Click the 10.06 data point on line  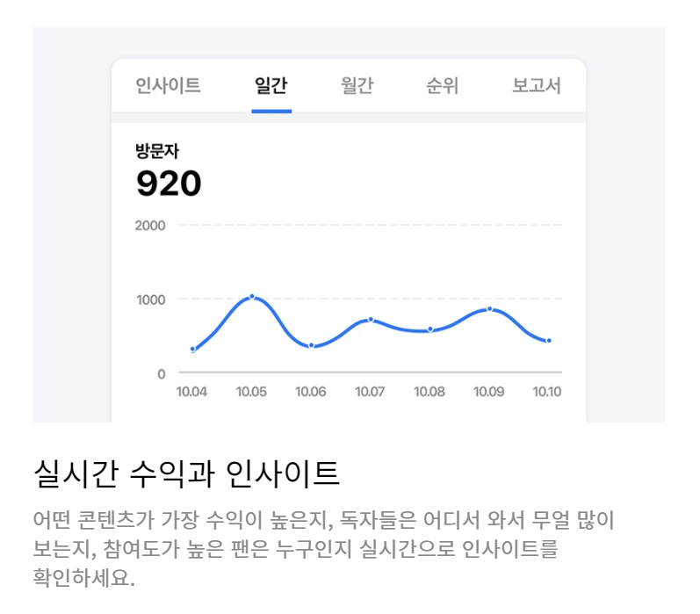pyautogui.click(x=312, y=345)
